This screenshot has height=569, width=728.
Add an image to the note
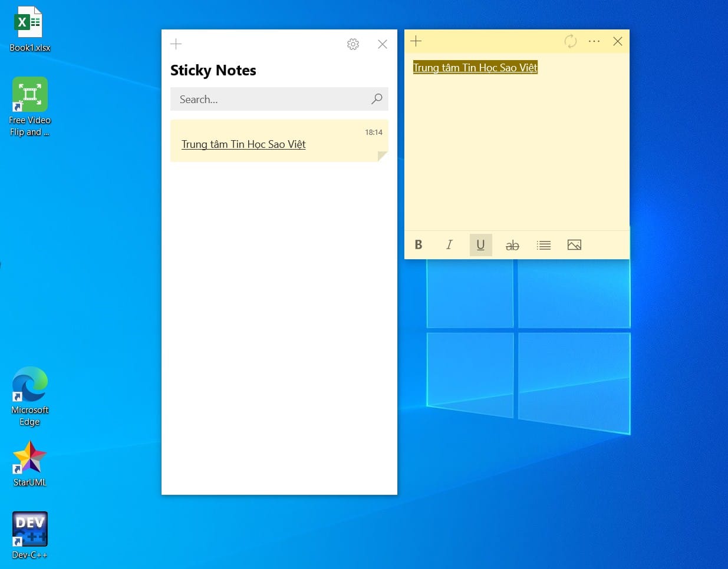(x=574, y=245)
